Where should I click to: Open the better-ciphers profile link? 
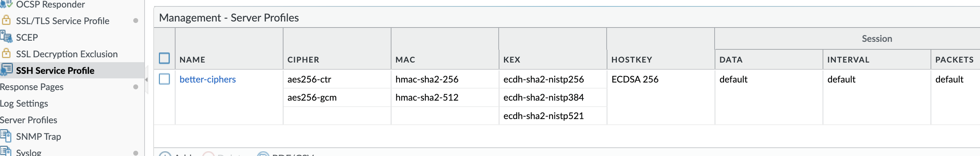click(x=207, y=80)
